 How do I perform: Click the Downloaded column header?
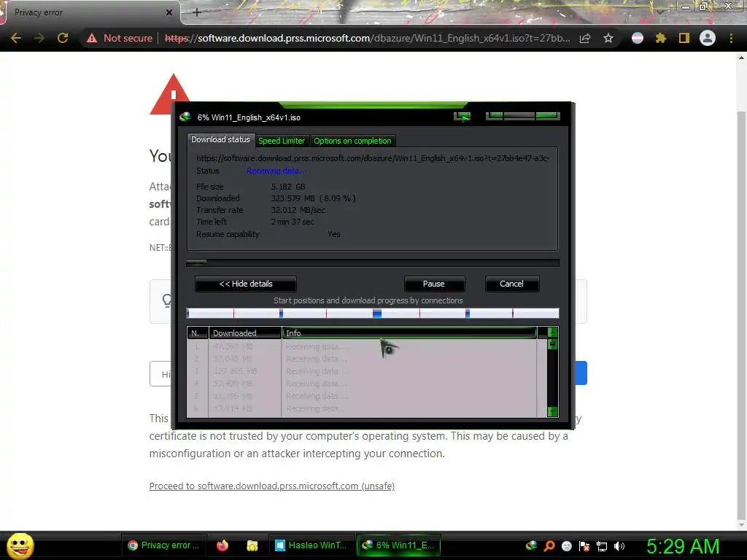(245, 332)
